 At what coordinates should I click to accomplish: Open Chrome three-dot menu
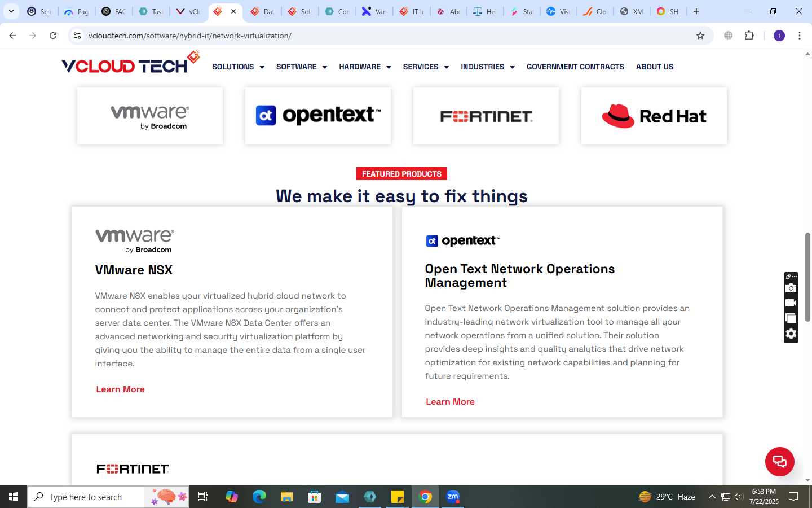800,36
